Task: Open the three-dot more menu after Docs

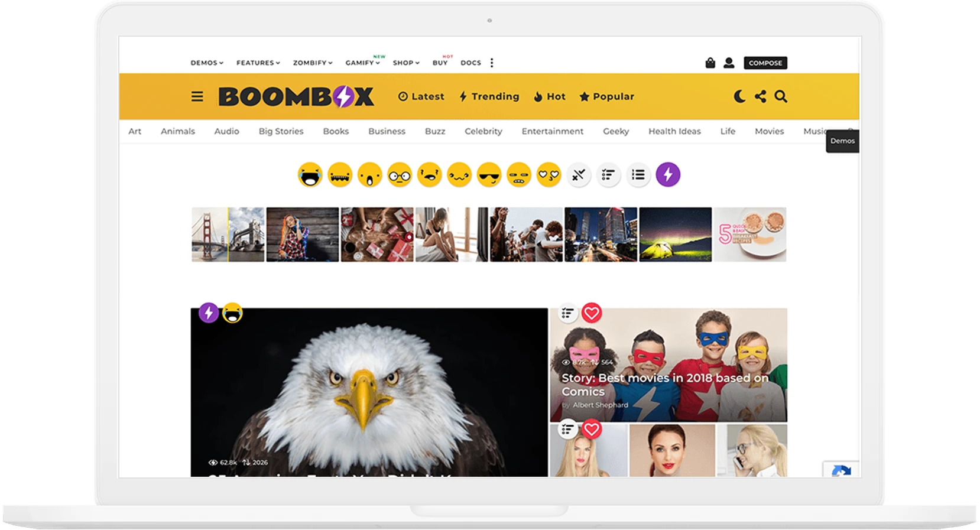Action: click(492, 63)
